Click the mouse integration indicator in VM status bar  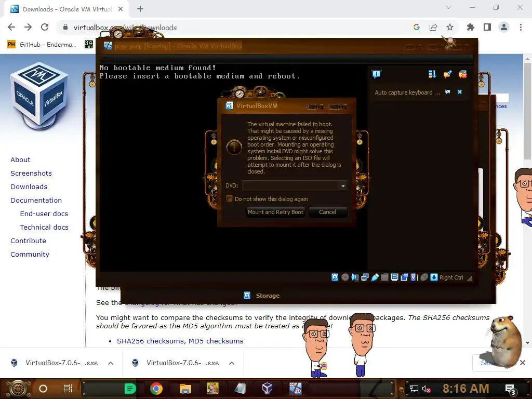click(424, 277)
